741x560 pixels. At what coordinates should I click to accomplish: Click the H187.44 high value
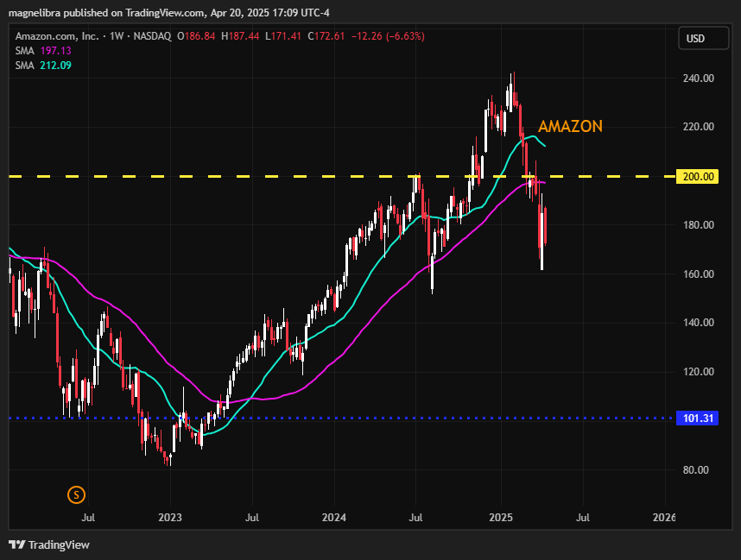pos(240,36)
